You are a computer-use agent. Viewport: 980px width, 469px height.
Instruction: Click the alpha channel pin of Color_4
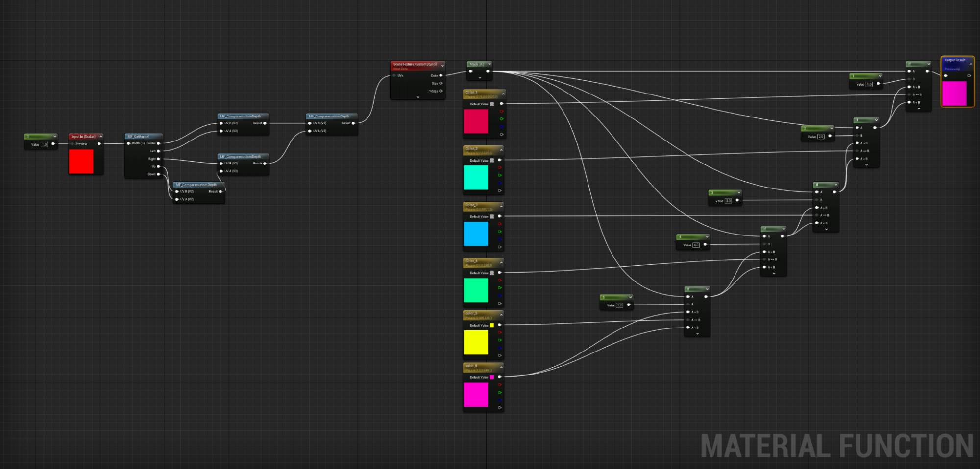pos(500,304)
